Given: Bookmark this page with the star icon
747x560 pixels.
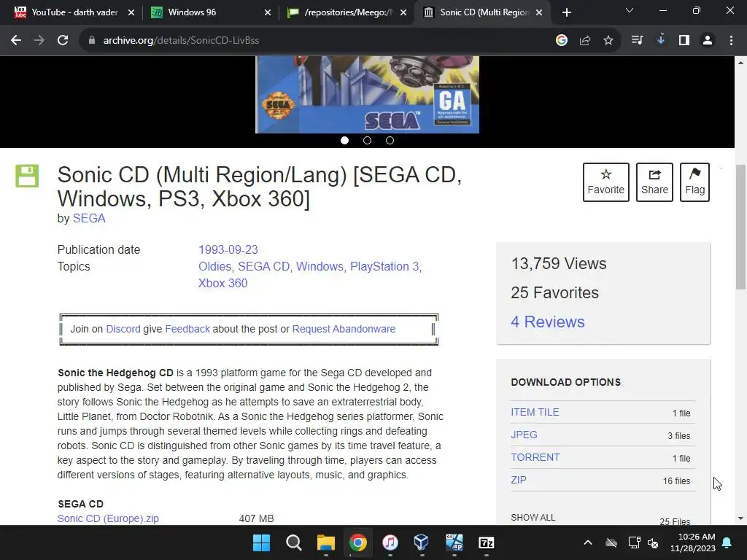Looking at the screenshot, I should point(608,41).
